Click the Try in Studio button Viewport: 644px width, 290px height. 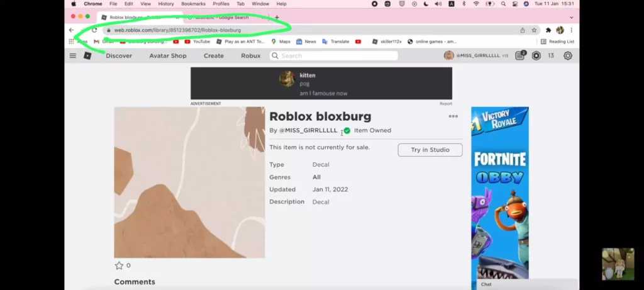pyautogui.click(x=430, y=150)
